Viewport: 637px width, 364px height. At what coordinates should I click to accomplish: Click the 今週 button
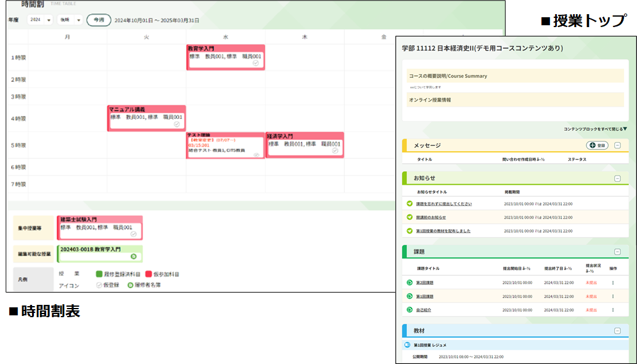coord(98,20)
